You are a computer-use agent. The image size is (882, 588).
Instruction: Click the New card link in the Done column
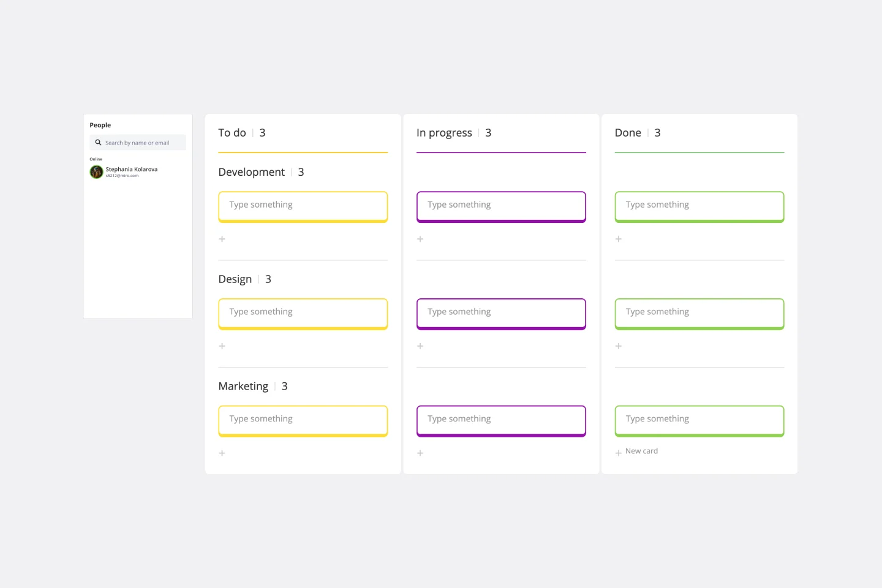click(x=641, y=451)
